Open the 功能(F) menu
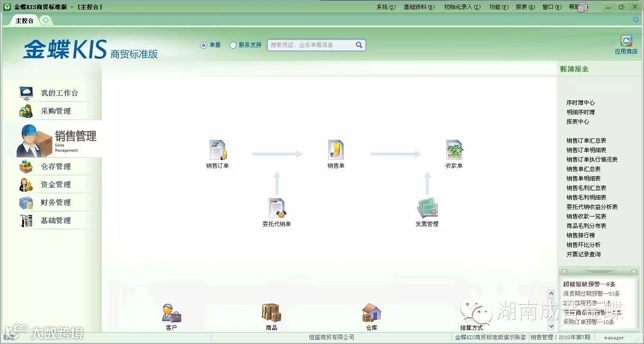Screen dimensions: 644x344 coord(498,7)
